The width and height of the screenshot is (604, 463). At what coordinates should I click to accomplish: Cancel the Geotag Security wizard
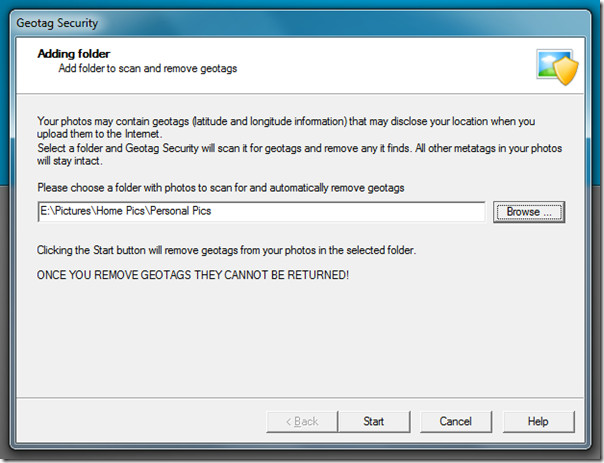pos(456,421)
